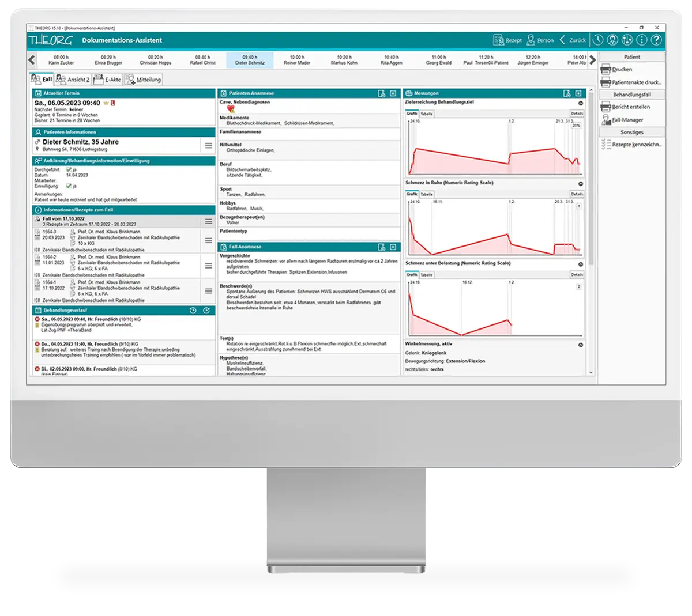Add a new entry in Patienten-Anamnese panel
Viewport: 692px width, 616px height.
coord(393,93)
